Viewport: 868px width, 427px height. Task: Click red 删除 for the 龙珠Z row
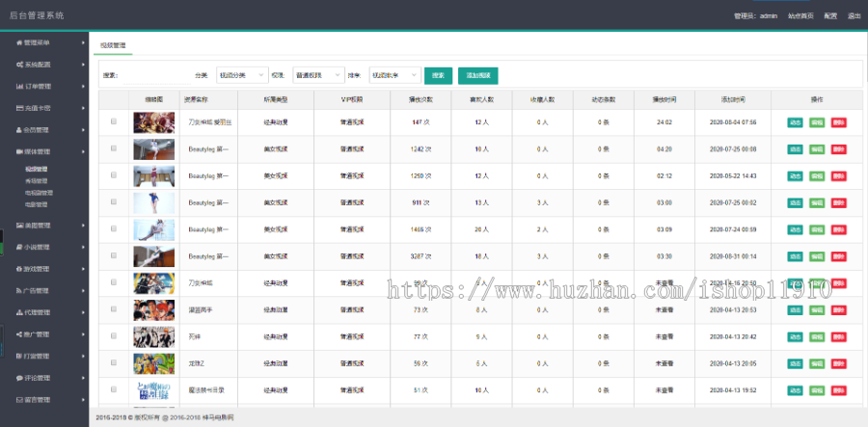pyautogui.click(x=839, y=364)
